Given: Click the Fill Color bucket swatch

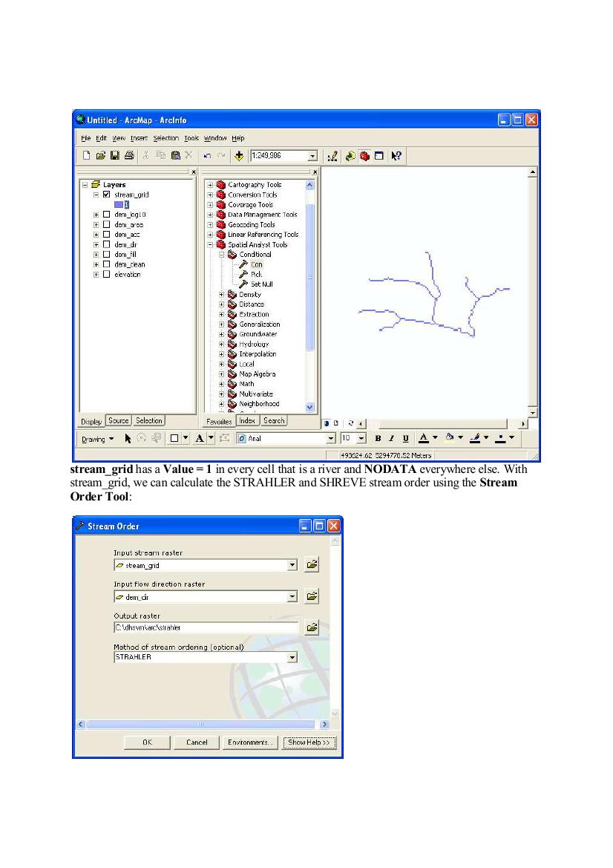Looking at the screenshot, I should point(450,438).
